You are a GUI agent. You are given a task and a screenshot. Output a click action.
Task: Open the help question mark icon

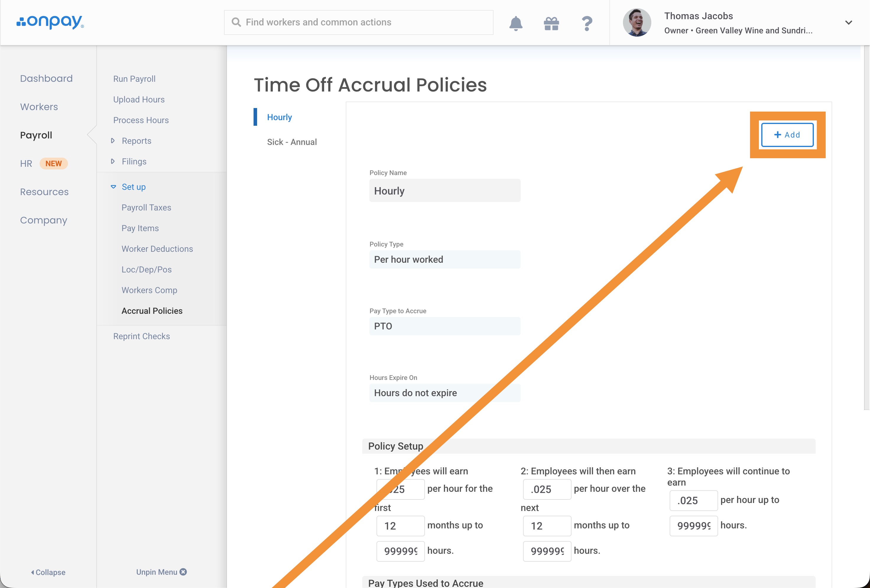coord(587,23)
